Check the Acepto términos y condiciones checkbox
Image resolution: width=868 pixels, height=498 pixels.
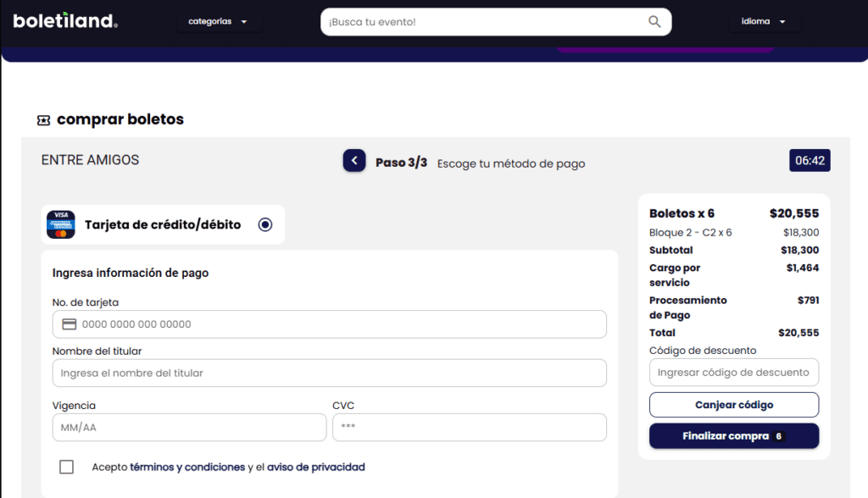(x=66, y=467)
